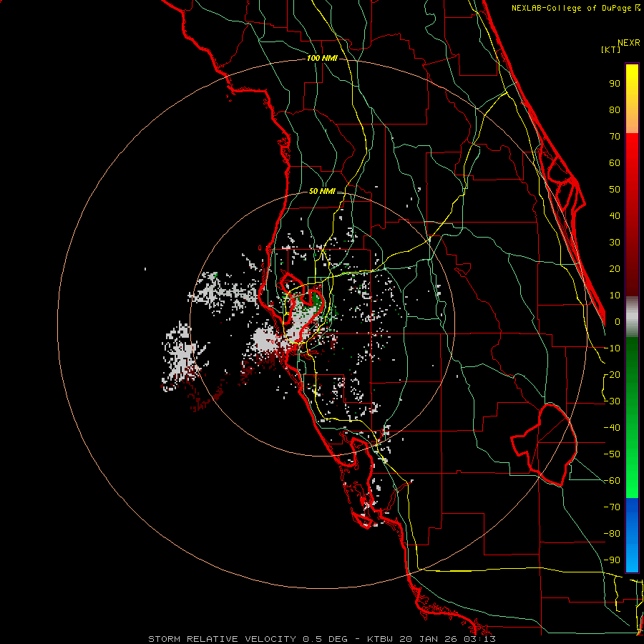The height and width of the screenshot is (644, 644).
Task: Click the positive 10 scale value
Action: (x=615, y=296)
